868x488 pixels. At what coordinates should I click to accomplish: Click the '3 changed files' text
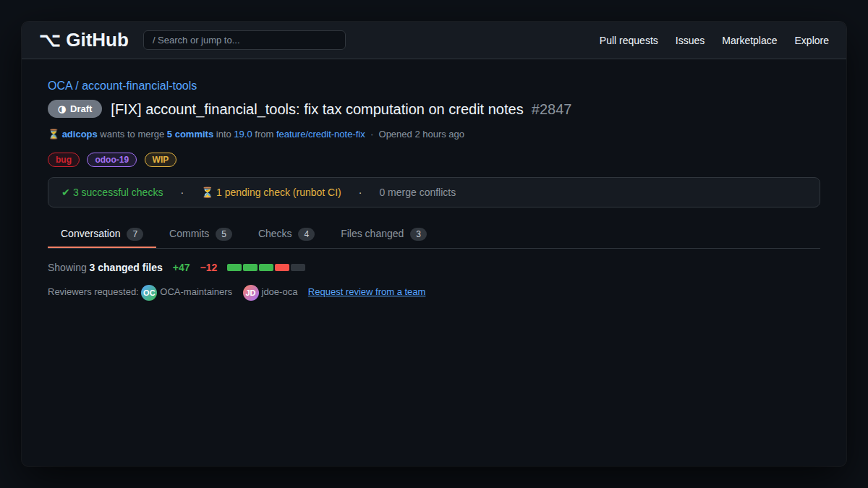[126, 267]
